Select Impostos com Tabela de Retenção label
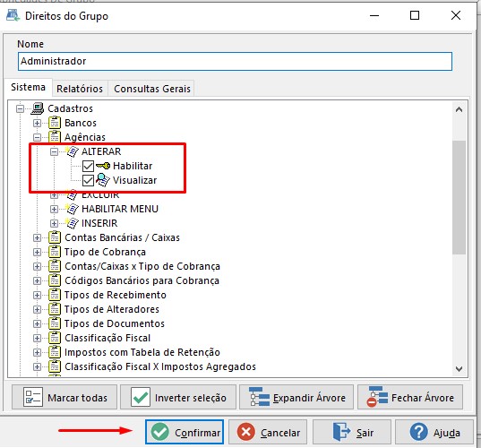 tap(142, 352)
